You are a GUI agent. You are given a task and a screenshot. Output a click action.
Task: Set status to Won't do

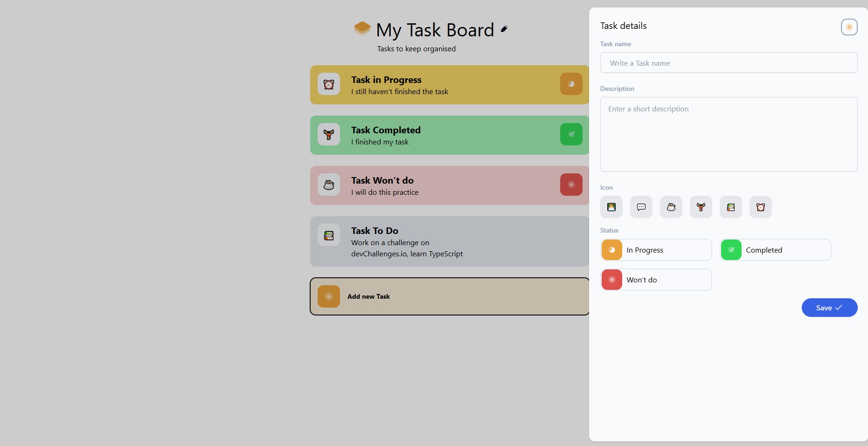[655, 280]
